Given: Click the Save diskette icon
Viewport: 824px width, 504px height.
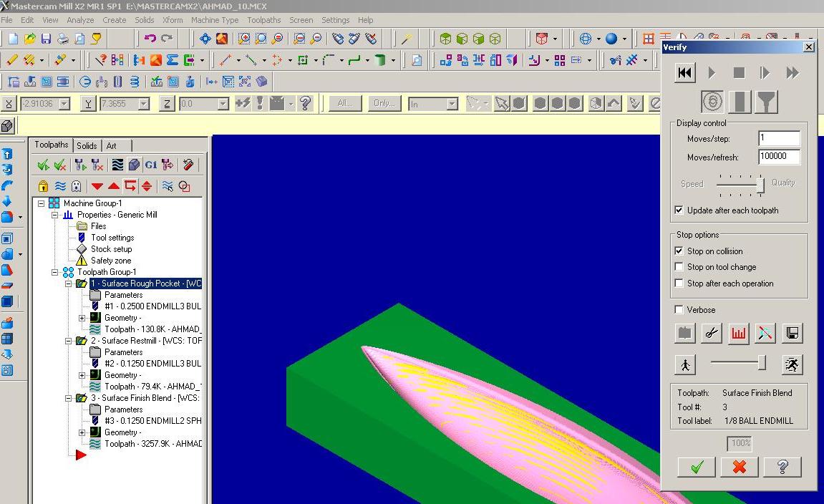Looking at the screenshot, I should click(x=47, y=39).
